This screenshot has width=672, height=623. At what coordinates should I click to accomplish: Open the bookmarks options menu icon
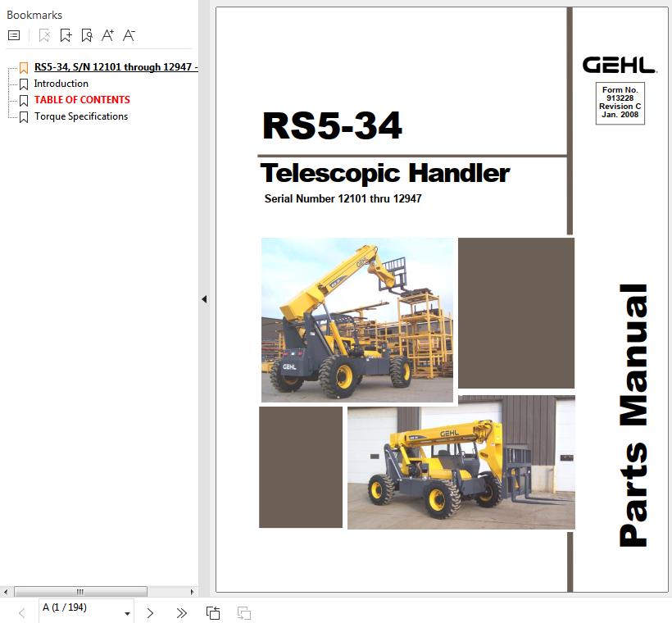coord(14,35)
